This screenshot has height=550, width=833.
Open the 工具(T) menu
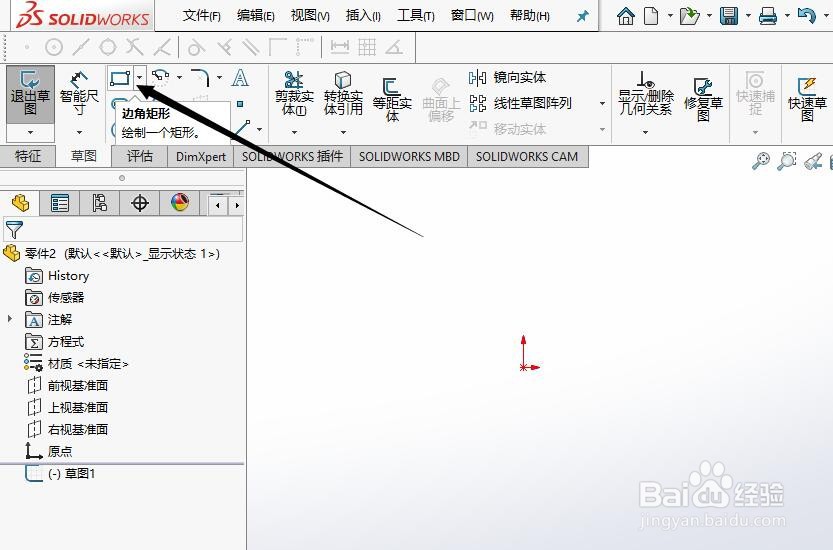tap(416, 16)
